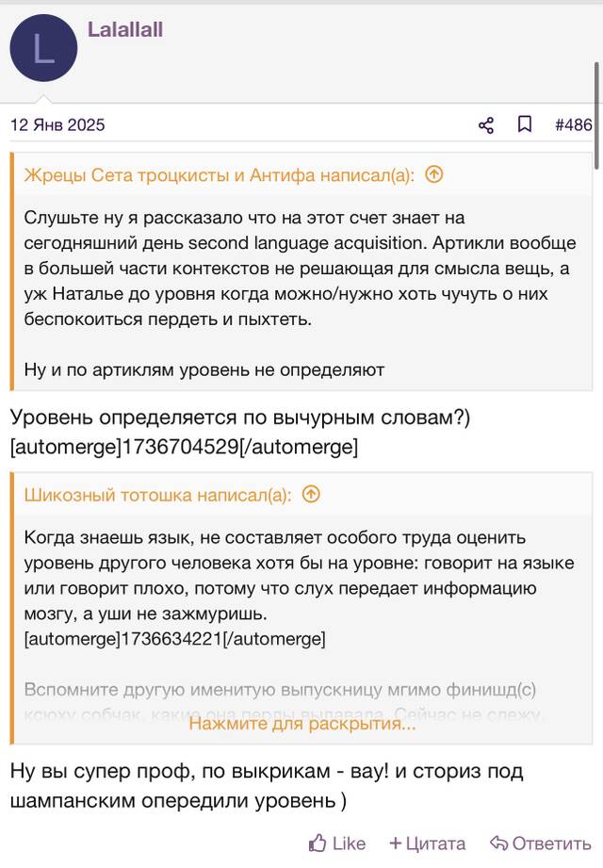Jump to Жрецы Сета quoted post arrow icon
The width and height of the screenshot is (603, 868).
[x=434, y=174]
